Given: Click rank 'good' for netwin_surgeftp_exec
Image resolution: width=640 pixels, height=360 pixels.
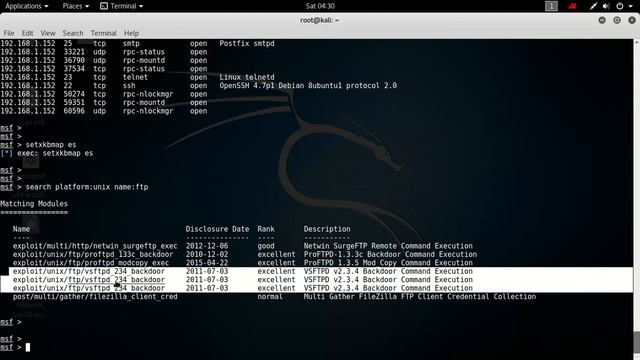Looking at the screenshot, I should pyautogui.click(x=266, y=246).
